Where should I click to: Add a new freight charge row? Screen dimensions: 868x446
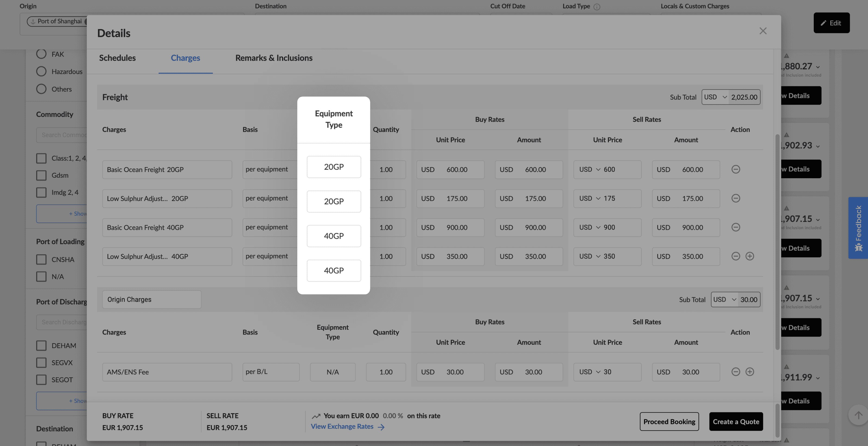pyautogui.click(x=749, y=256)
